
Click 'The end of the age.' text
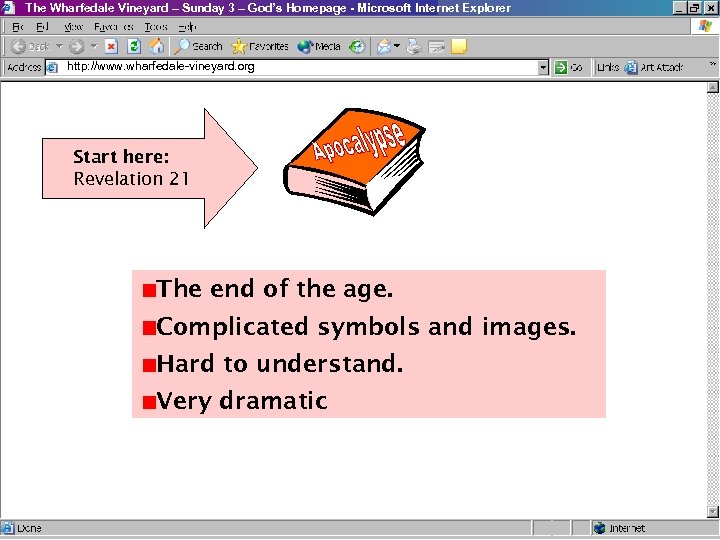[275, 289]
